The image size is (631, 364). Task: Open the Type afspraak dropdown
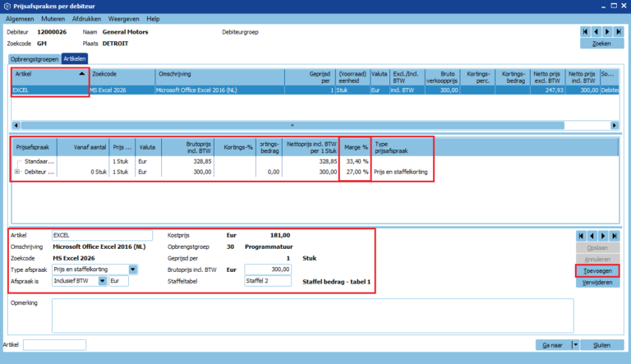pyautogui.click(x=133, y=269)
